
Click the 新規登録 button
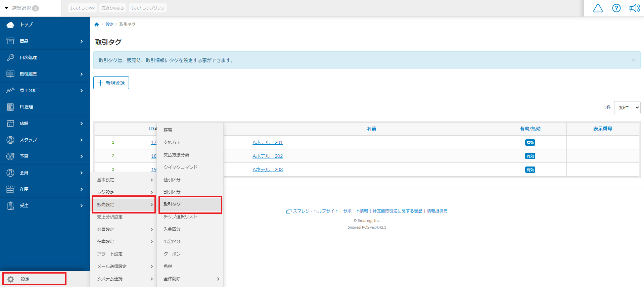pyautogui.click(x=111, y=83)
